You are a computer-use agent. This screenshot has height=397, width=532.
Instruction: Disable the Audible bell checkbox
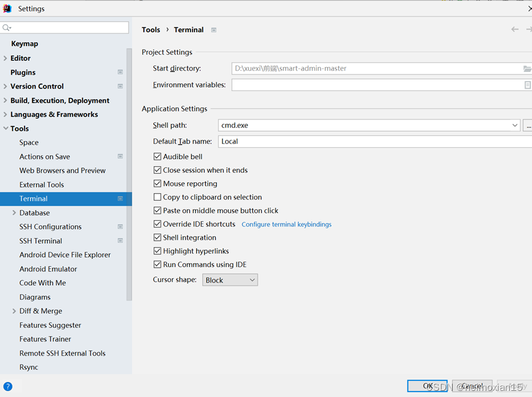[157, 157]
